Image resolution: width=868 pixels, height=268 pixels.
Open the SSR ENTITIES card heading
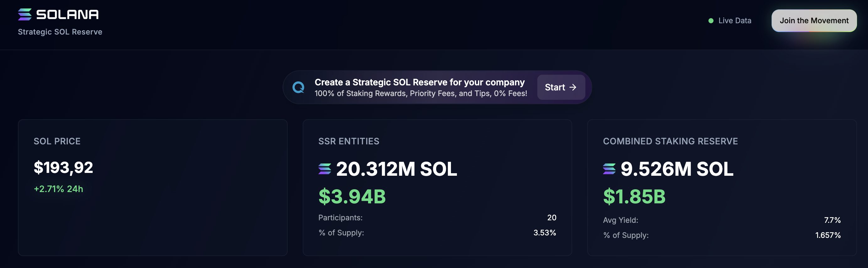[349, 142]
